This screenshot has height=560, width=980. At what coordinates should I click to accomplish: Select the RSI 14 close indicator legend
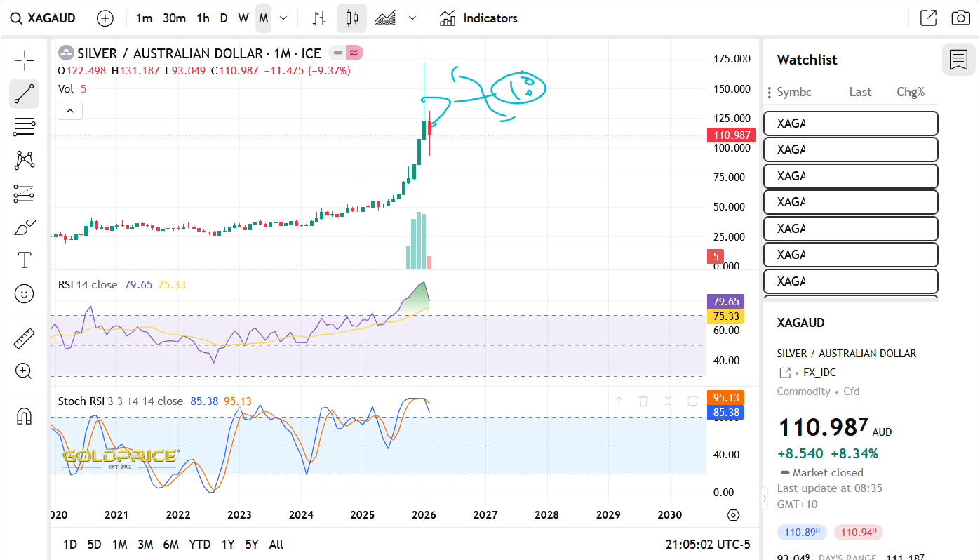pos(88,285)
